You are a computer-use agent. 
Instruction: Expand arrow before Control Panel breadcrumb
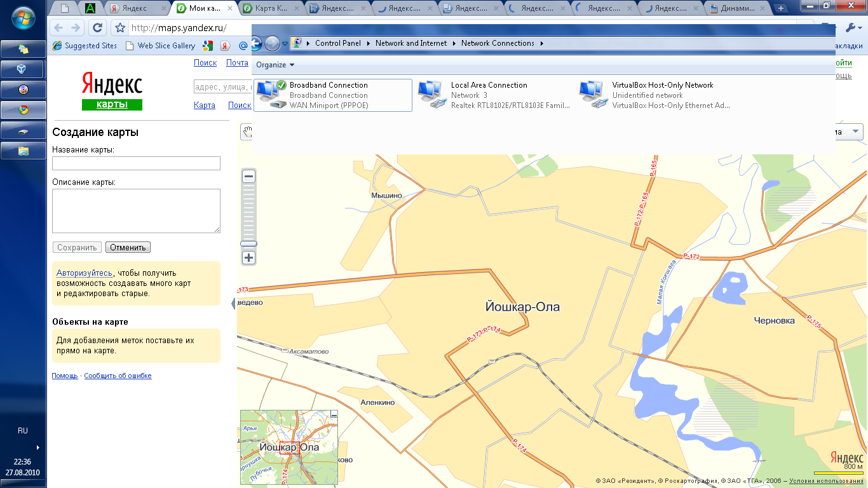pos(308,43)
